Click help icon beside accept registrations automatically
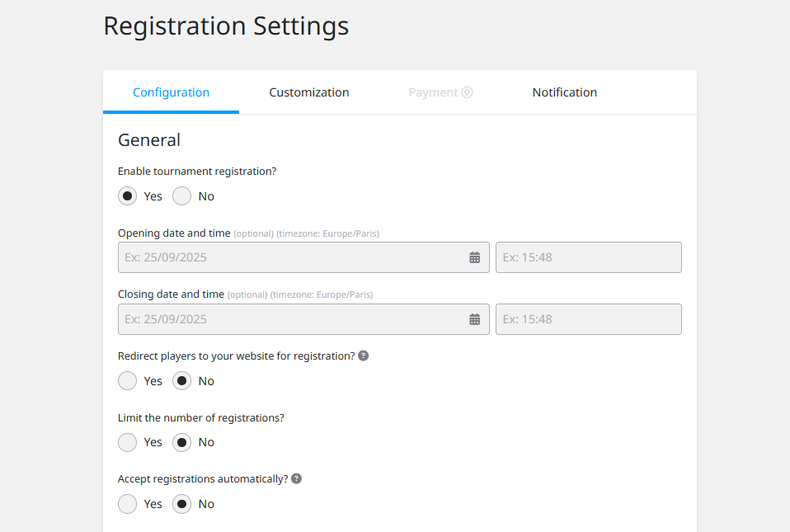The image size is (790, 532). pyautogui.click(x=297, y=478)
